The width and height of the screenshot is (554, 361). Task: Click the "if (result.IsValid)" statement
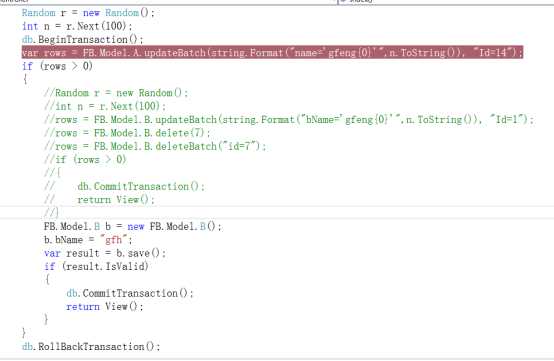(96, 267)
